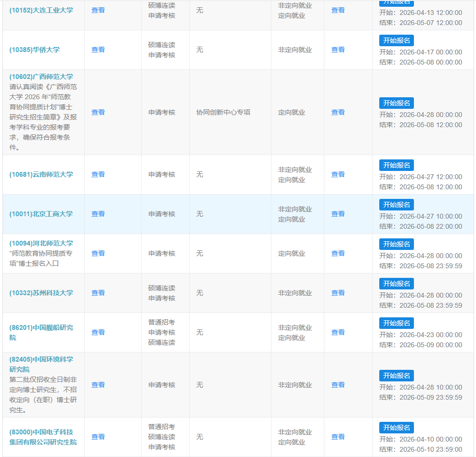Screen dimensions: 476x457
Task: Click 硕博连读 in 苏州科技大学 row
Action: 162,288
